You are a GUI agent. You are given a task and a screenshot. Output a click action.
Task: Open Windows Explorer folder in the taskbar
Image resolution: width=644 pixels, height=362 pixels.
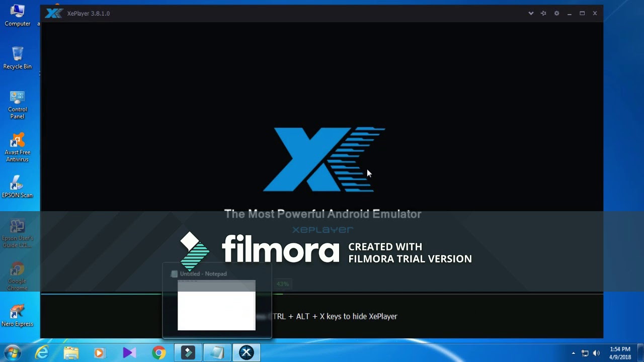click(x=71, y=353)
